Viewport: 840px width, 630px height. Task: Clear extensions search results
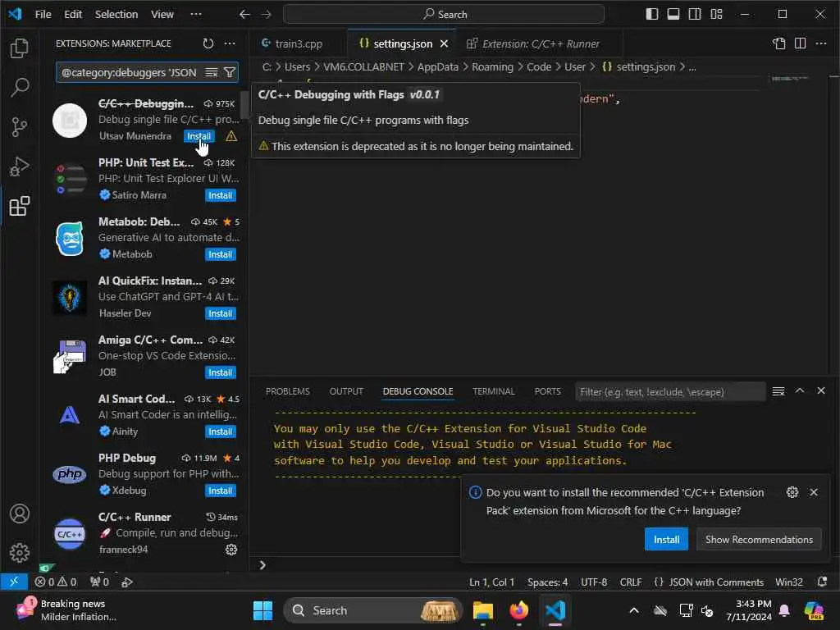[x=212, y=72]
